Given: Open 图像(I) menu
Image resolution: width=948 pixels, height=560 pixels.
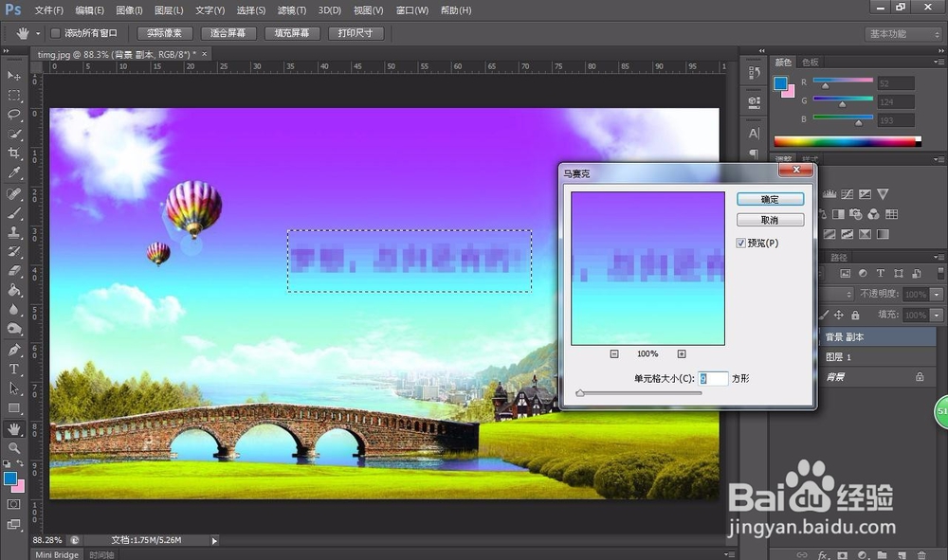Looking at the screenshot, I should (129, 10).
